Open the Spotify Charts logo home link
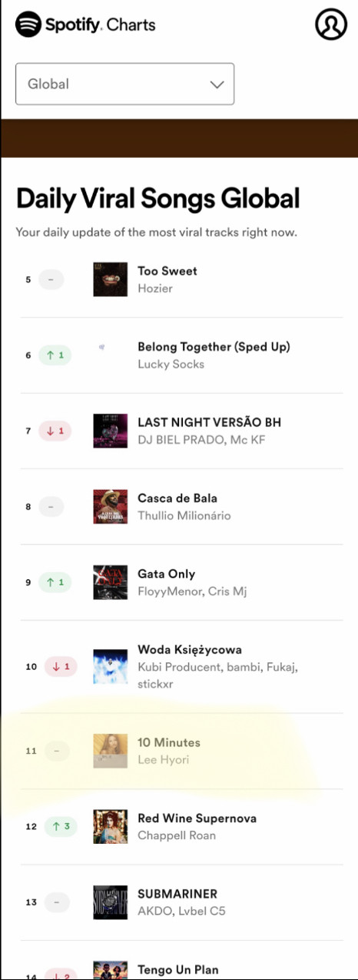This screenshot has width=358, height=980. (x=85, y=25)
